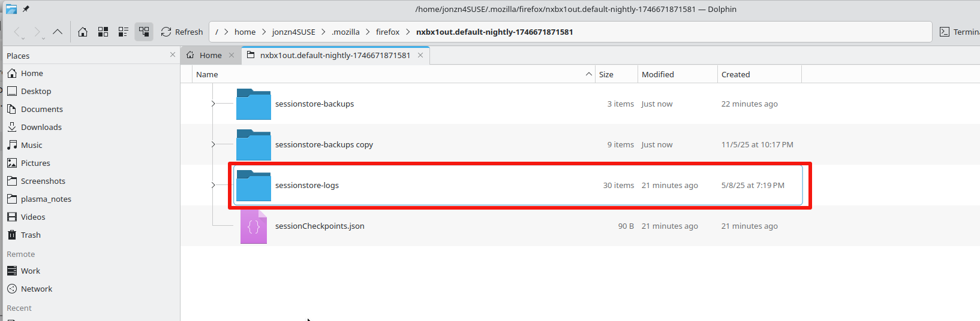Close the Home tab

pyautogui.click(x=232, y=55)
